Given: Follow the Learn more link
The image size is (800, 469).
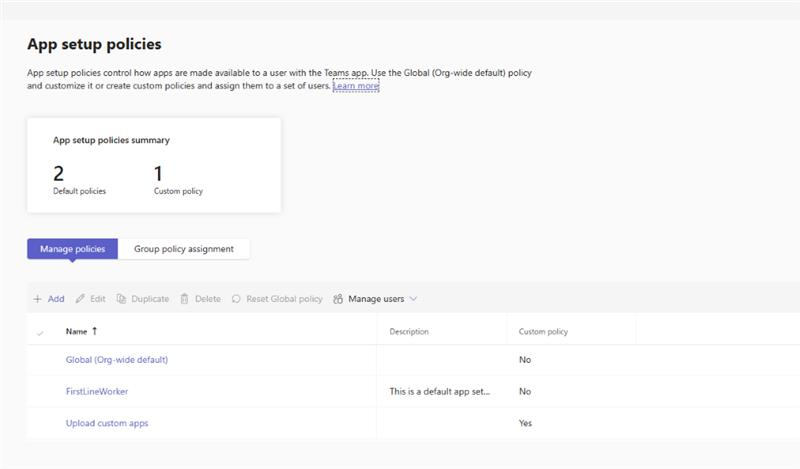Looking at the screenshot, I should pos(356,86).
